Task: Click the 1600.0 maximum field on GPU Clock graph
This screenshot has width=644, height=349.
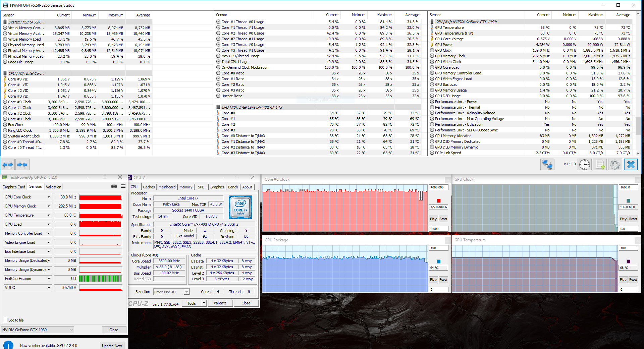Action: coord(628,187)
